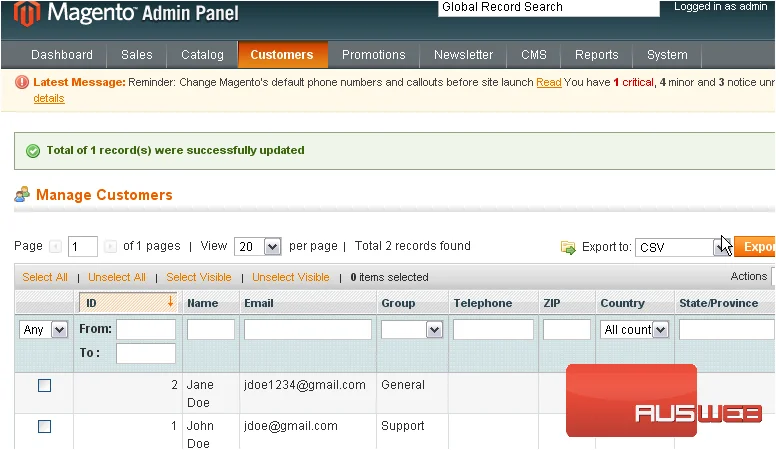Click the previous page arrow icon
Image resolution: width=776 pixels, height=450 pixels.
56,246
